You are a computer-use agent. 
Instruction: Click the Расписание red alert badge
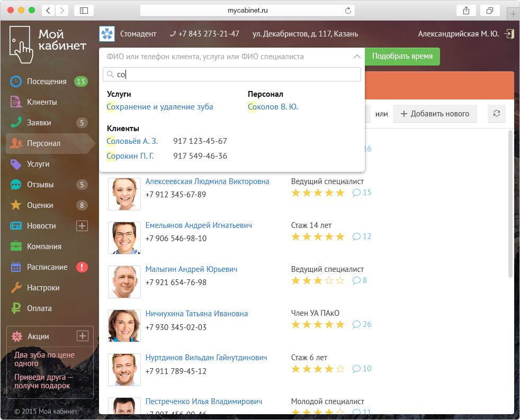click(82, 267)
